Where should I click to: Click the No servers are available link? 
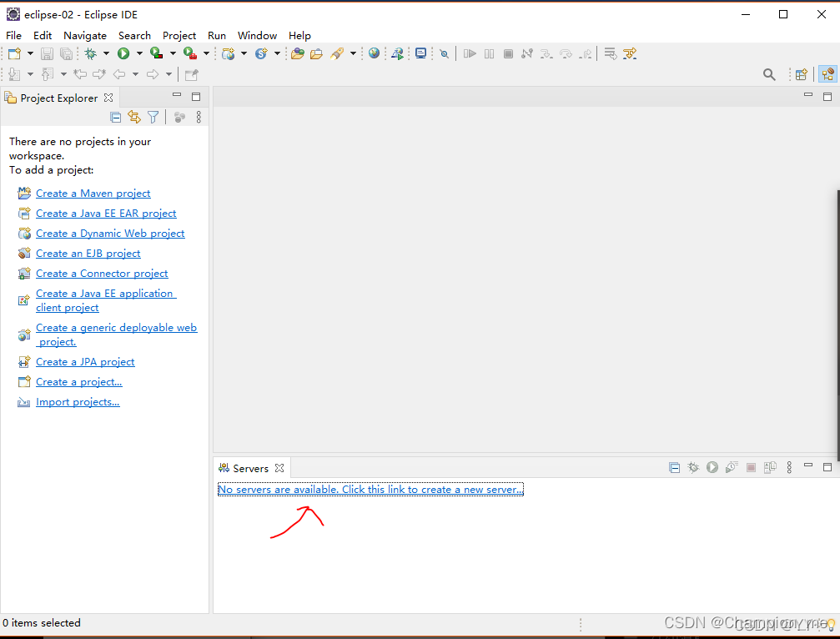tap(370, 490)
